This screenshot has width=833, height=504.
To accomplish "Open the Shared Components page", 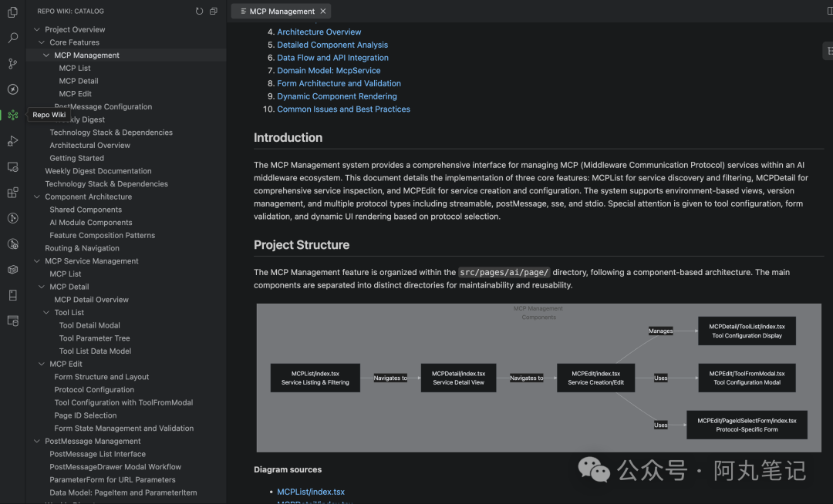I will (86, 210).
